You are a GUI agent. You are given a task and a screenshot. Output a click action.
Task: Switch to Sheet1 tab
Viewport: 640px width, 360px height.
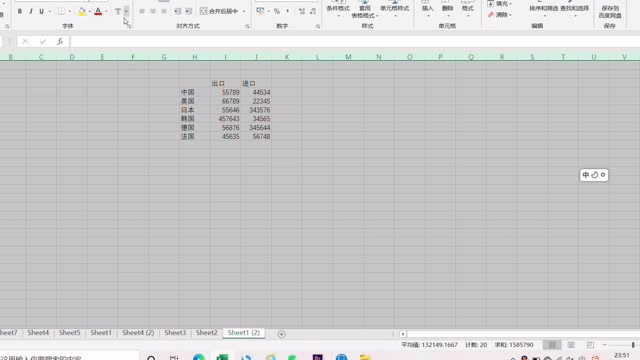pyautogui.click(x=101, y=333)
